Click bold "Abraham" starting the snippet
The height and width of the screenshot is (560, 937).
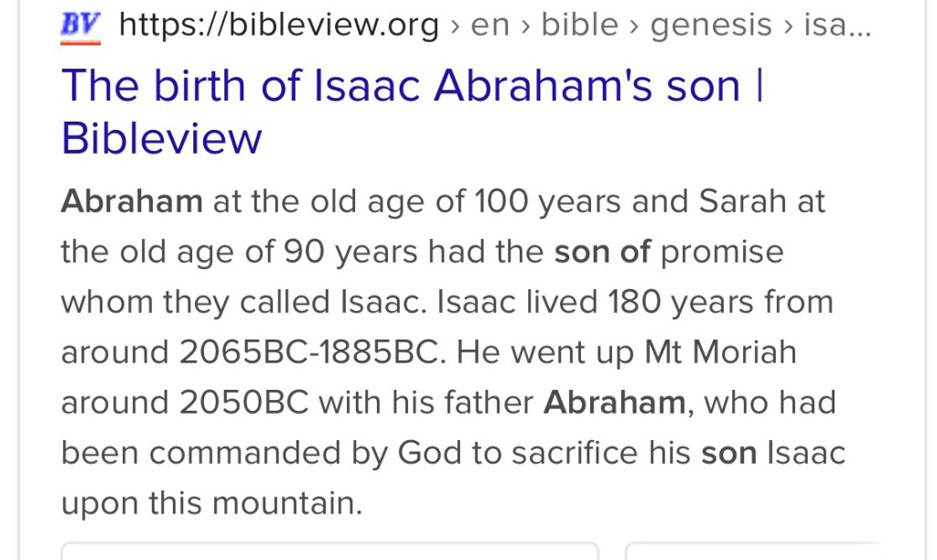132,201
